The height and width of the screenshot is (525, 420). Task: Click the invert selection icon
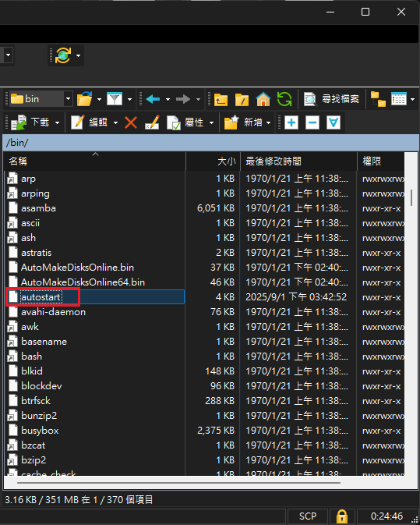(334, 122)
